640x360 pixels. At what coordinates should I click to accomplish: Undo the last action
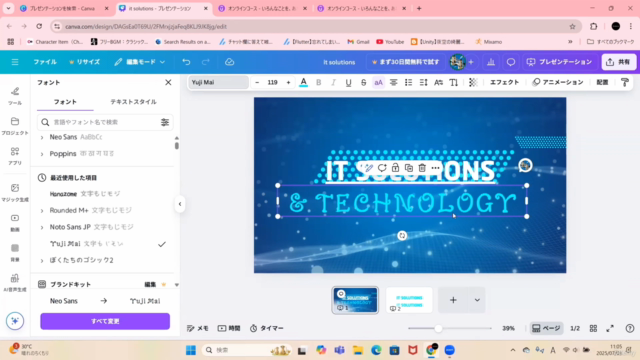186,62
